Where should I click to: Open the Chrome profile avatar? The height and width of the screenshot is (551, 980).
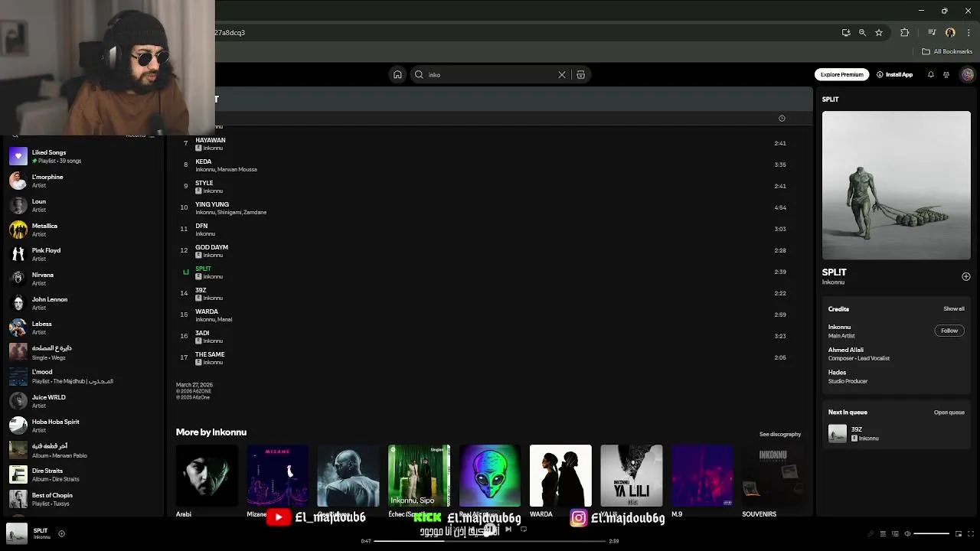coord(950,32)
